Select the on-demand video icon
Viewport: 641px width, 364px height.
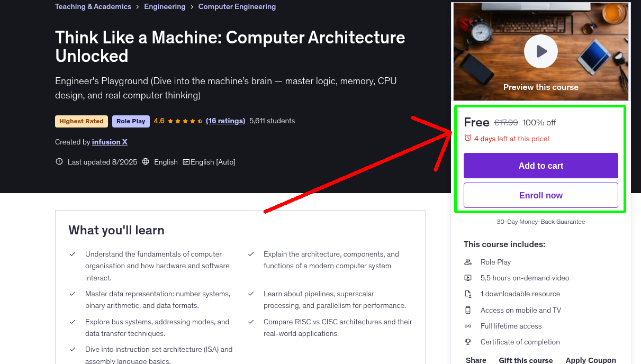click(468, 278)
